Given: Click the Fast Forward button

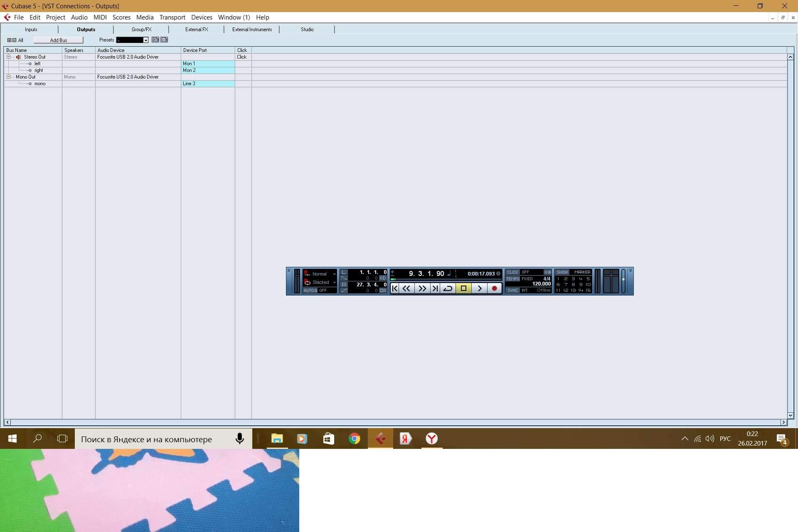Looking at the screenshot, I should click(422, 288).
